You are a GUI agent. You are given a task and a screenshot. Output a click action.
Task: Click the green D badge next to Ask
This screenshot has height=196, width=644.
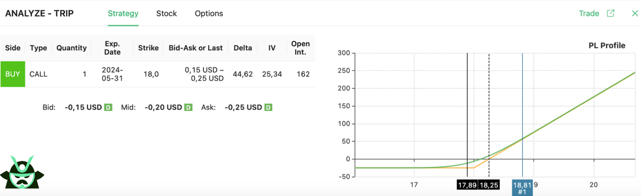tap(268, 107)
